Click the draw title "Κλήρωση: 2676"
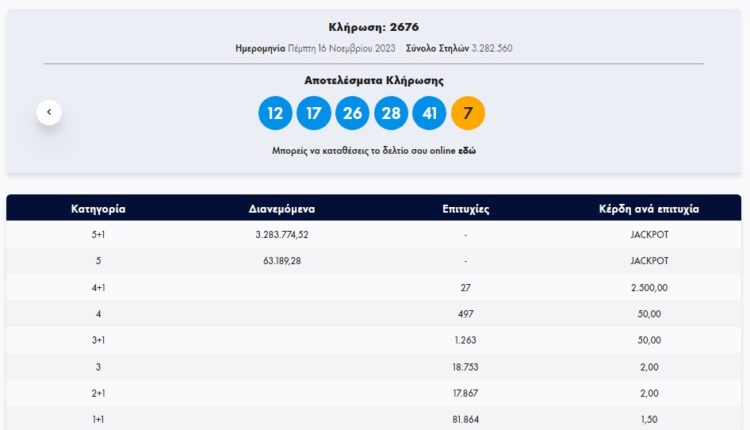 [x=374, y=27]
